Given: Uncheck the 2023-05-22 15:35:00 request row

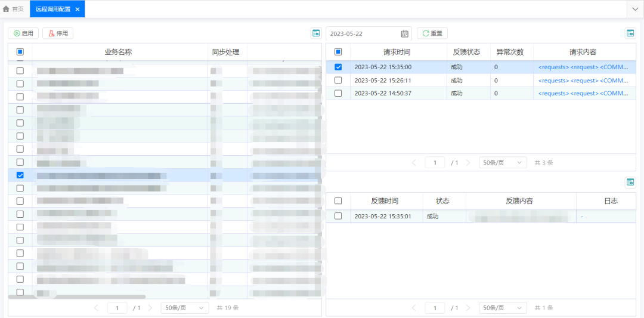Looking at the screenshot, I should click(x=338, y=67).
